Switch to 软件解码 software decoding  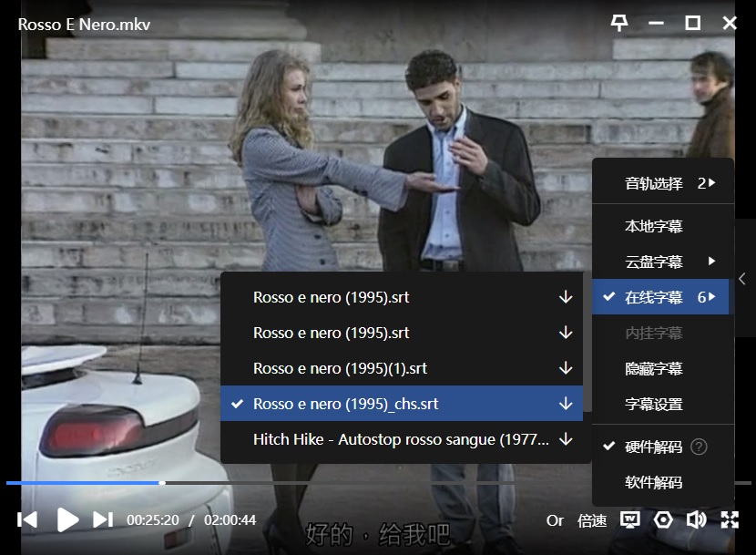click(x=653, y=482)
